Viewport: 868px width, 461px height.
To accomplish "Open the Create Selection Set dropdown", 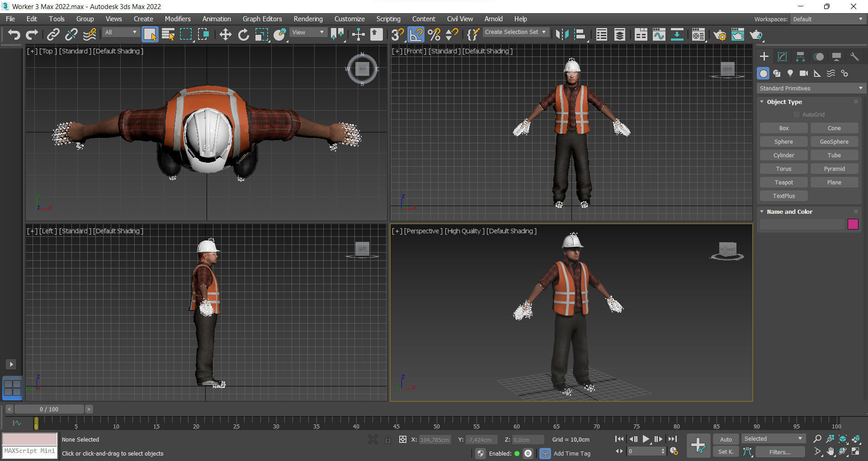I will [516, 32].
